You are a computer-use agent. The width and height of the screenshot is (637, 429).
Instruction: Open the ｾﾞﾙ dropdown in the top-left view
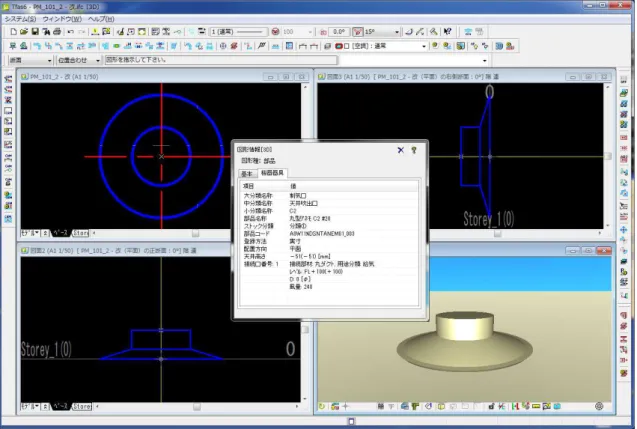pyautogui.click(x=30, y=233)
